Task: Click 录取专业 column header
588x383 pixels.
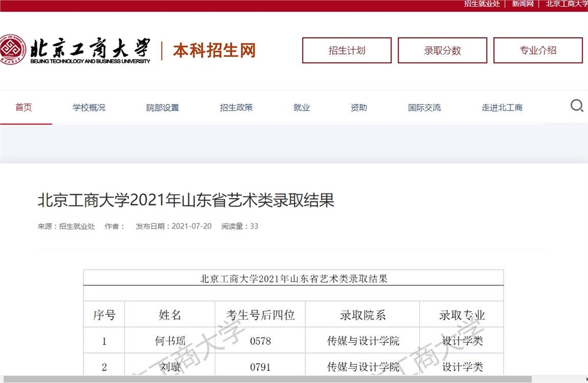Action: point(462,315)
